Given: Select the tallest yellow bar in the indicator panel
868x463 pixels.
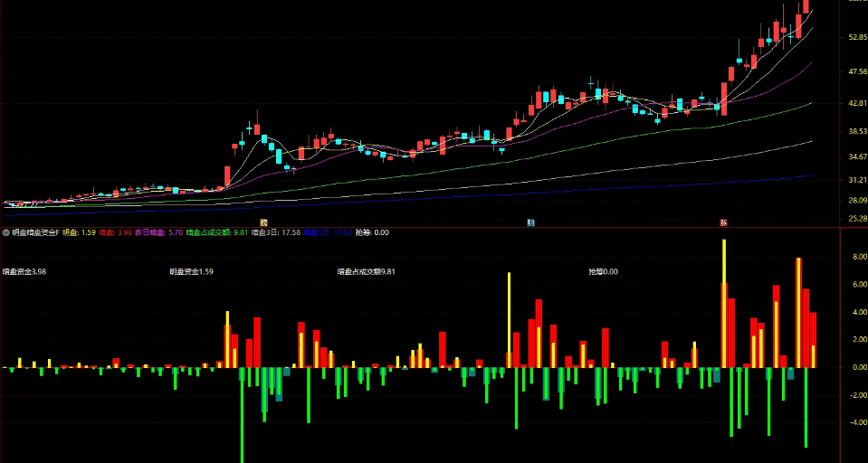Looking at the screenshot, I should tap(724, 304).
